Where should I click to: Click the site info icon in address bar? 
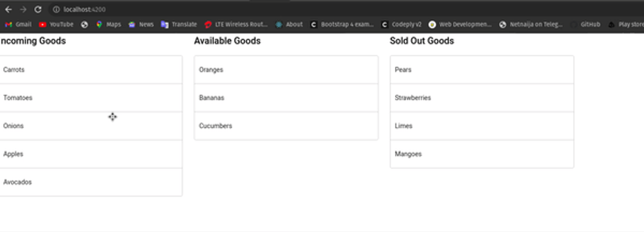pos(56,9)
